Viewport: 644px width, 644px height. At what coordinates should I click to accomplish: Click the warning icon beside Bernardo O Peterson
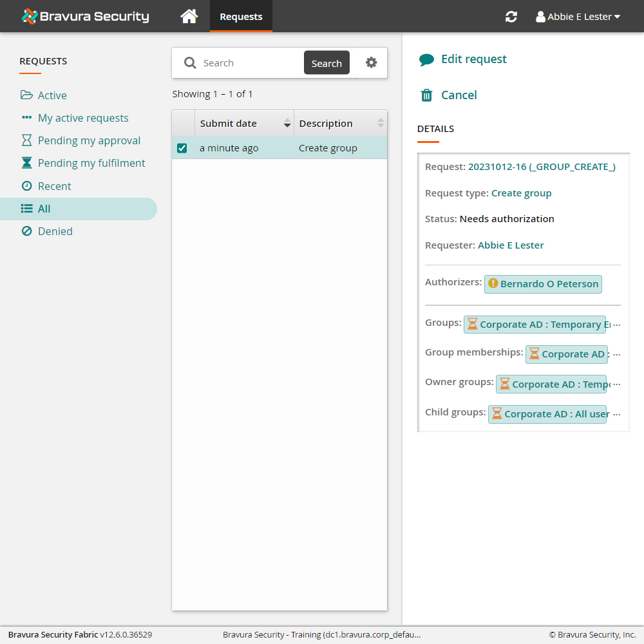(x=493, y=283)
